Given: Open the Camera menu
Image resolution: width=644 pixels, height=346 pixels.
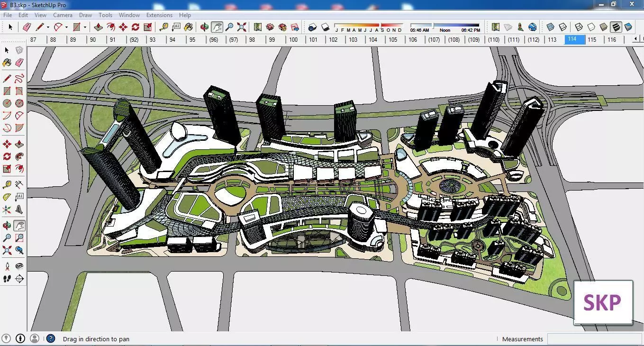Looking at the screenshot, I should click(63, 15).
